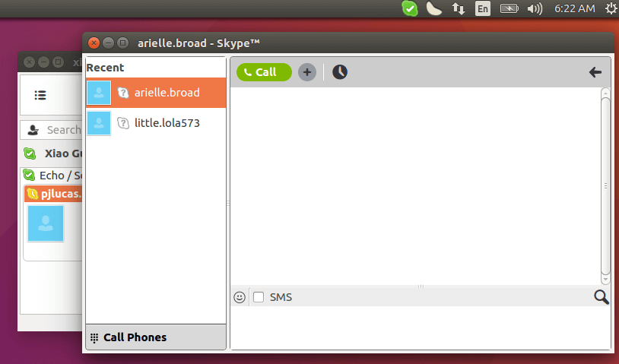Add people with the plus icon
619x364 pixels.
[307, 72]
